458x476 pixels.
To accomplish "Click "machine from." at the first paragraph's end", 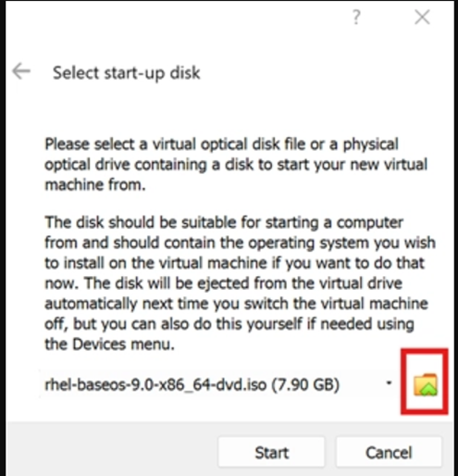I will pos(95,184).
